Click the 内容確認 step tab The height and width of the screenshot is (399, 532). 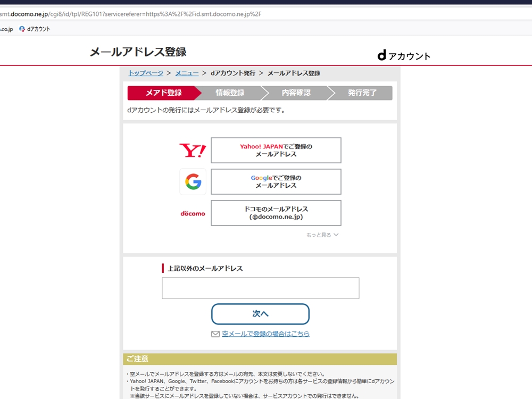coord(296,93)
